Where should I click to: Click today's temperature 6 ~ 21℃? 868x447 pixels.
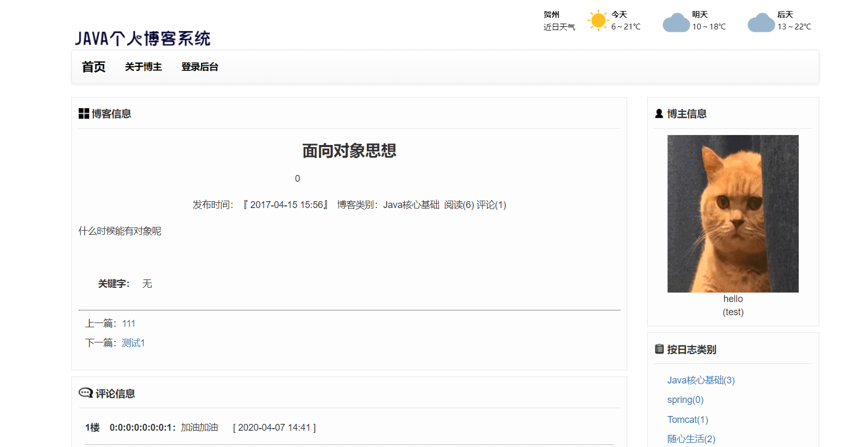coord(626,27)
